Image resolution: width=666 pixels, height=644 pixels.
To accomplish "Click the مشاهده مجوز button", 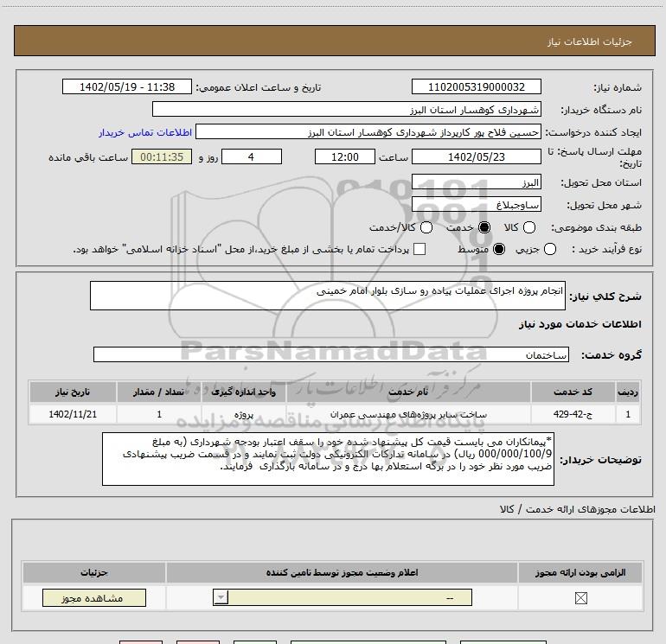I will tap(94, 597).
